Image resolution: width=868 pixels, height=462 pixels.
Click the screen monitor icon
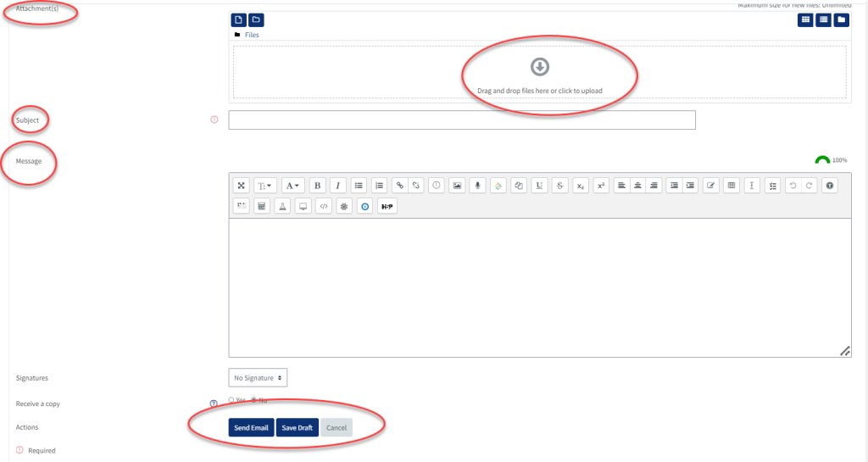click(x=303, y=206)
